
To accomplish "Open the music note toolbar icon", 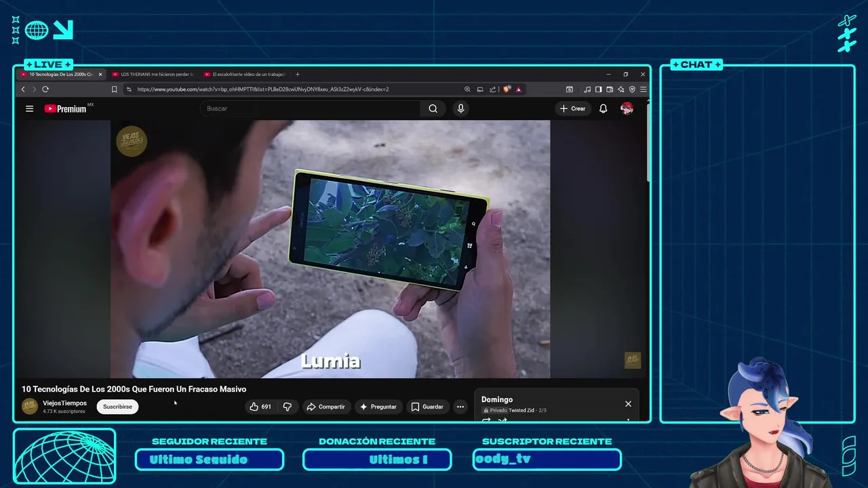I will pyautogui.click(x=587, y=89).
